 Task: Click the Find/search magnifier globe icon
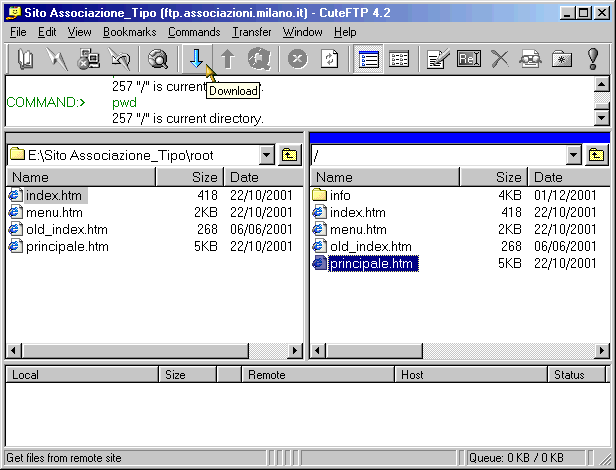tap(158, 59)
